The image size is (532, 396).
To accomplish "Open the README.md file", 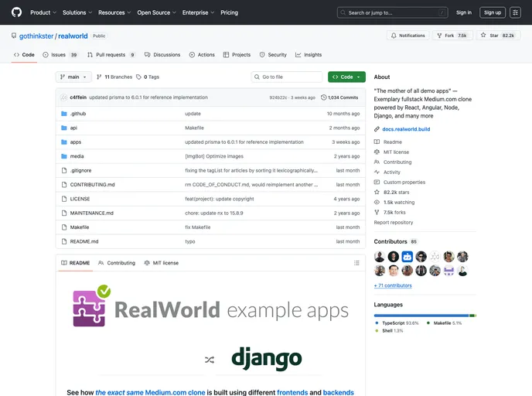I will pos(84,241).
